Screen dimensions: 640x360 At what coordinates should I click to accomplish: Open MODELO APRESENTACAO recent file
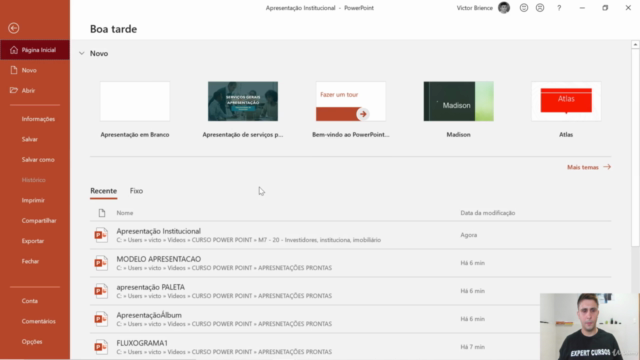pos(351,263)
